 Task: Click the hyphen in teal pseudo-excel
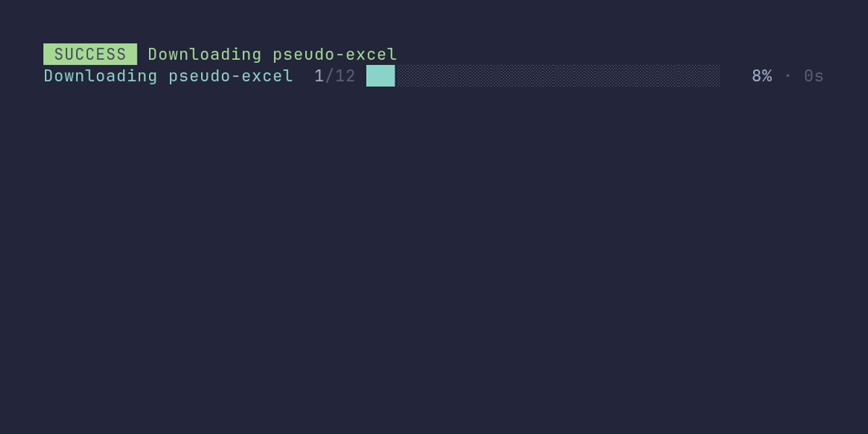(237, 77)
